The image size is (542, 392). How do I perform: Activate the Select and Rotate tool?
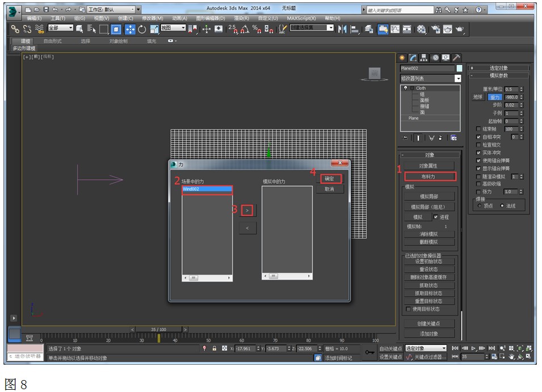[x=142, y=29]
